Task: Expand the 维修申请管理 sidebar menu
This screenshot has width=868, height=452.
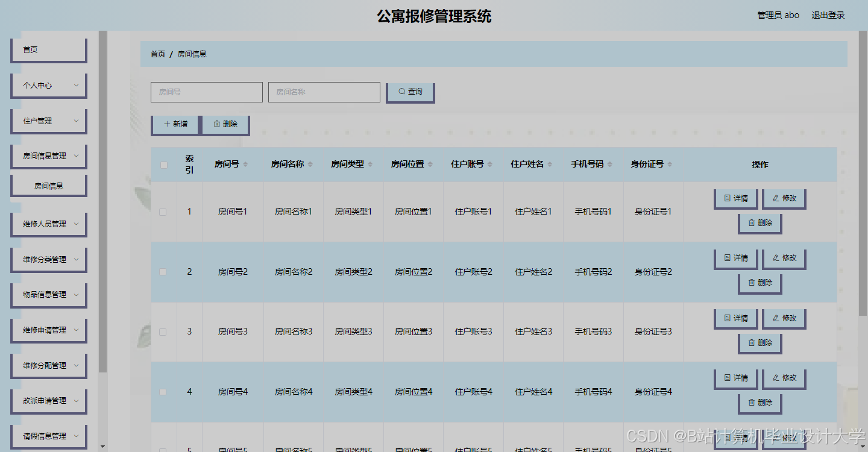Action: click(49, 330)
